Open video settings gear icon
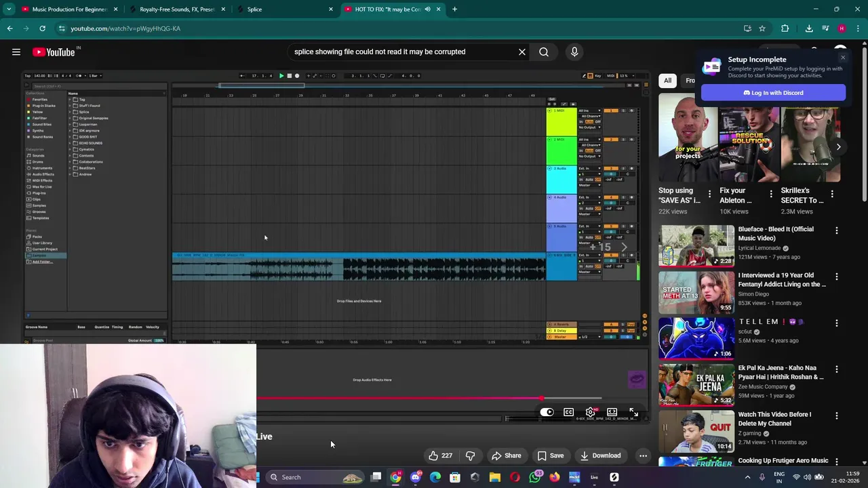The height and width of the screenshot is (488, 868). click(x=591, y=412)
